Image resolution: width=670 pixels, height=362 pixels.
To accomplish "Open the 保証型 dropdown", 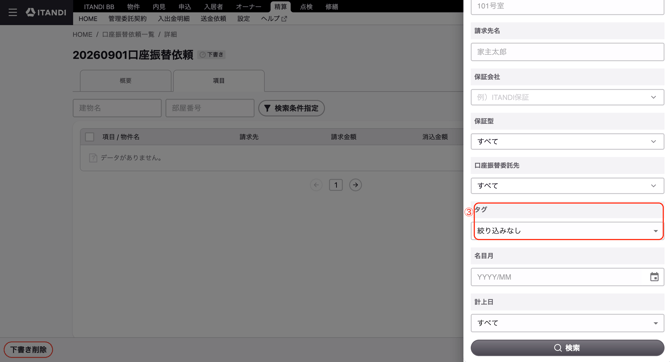I will click(x=567, y=141).
